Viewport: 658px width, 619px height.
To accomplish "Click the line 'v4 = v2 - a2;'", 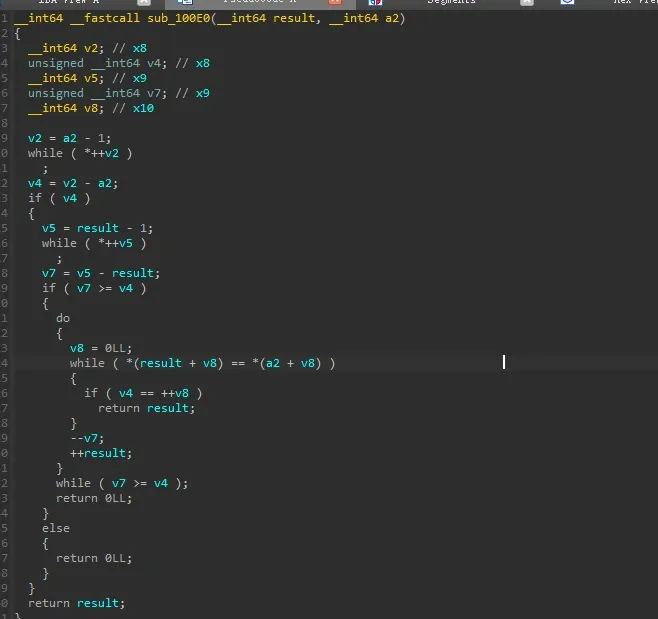I will pyautogui.click(x=73, y=183).
